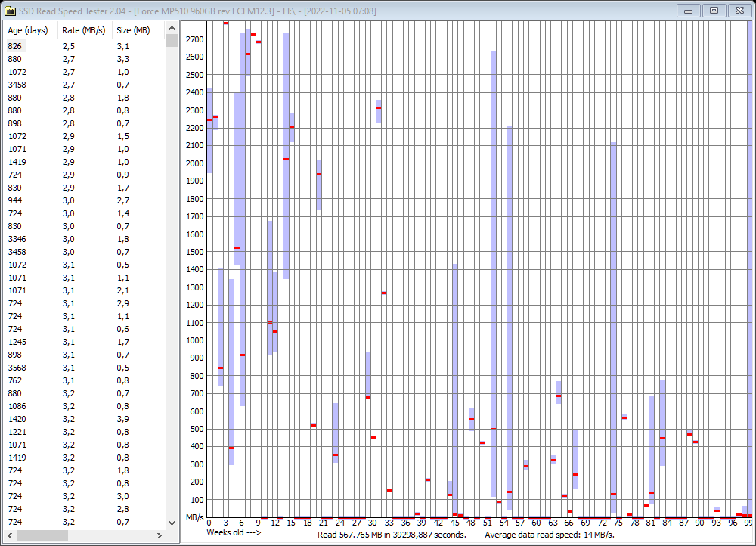The width and height of the screenshot is (756, 546).
Task: Select the row 1419 with rate 3,2
Action: [85, 458]
